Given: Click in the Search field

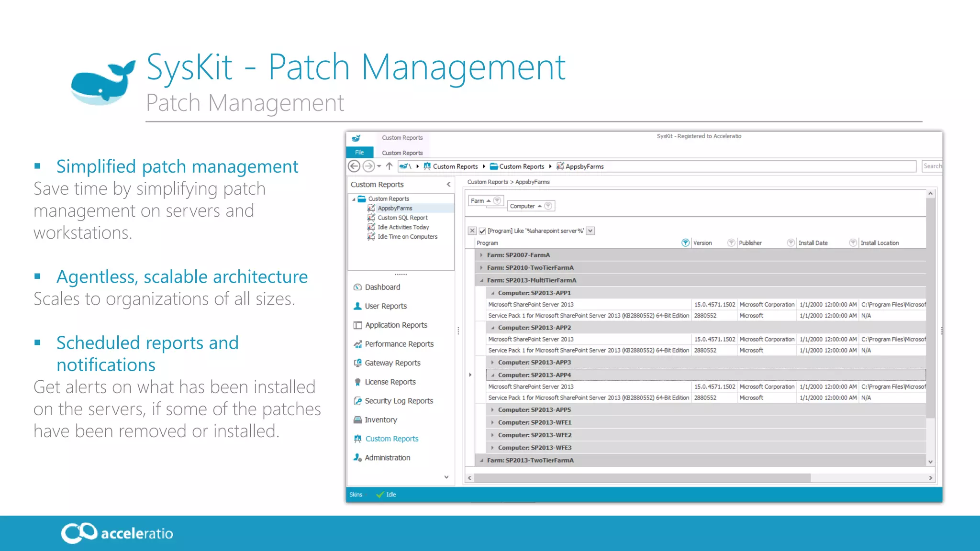Looking at the screenshot, I should (932, 166).
